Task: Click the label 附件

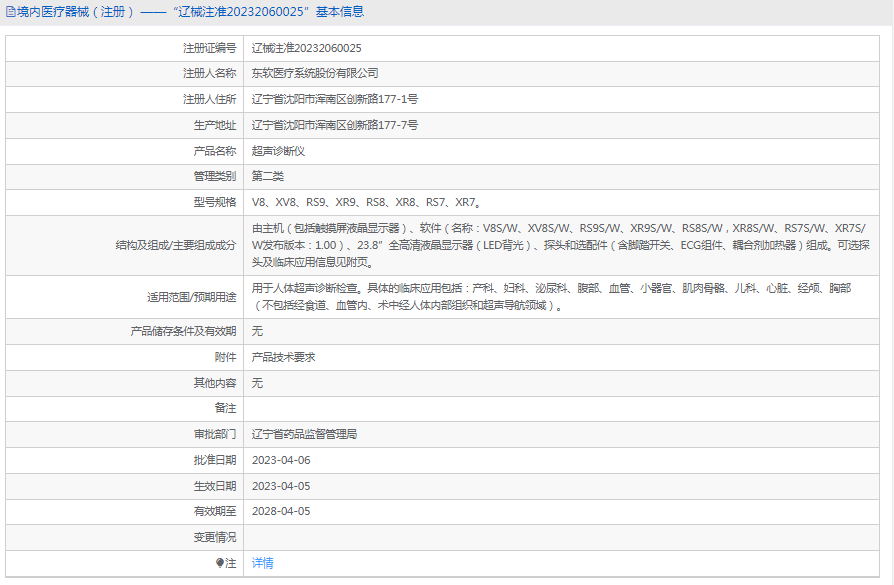Action: tap(225, 357)
